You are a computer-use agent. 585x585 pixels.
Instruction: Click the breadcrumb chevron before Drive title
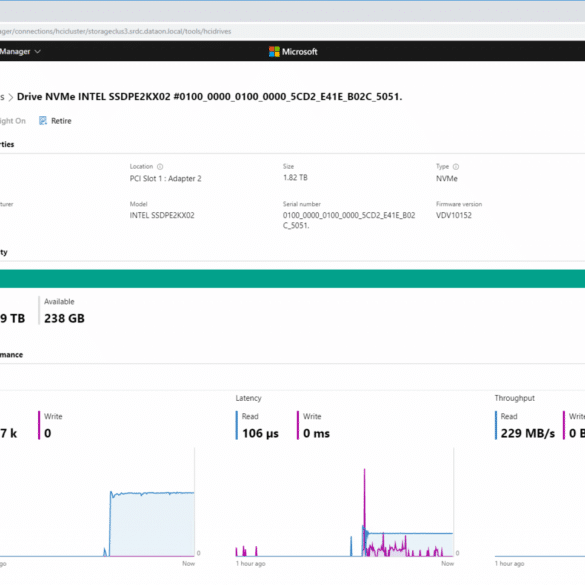coord(11,97)
